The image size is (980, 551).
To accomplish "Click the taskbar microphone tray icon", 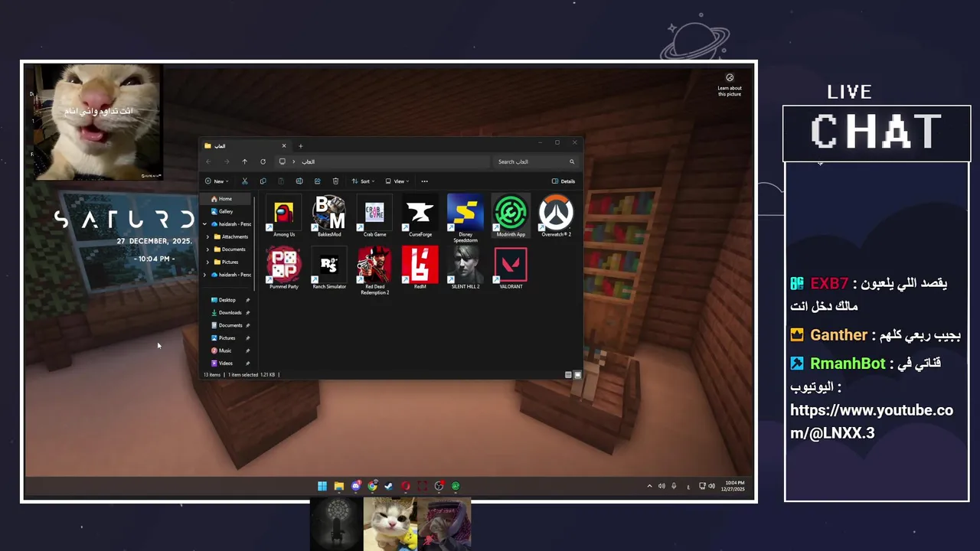I will coord(674,486).
